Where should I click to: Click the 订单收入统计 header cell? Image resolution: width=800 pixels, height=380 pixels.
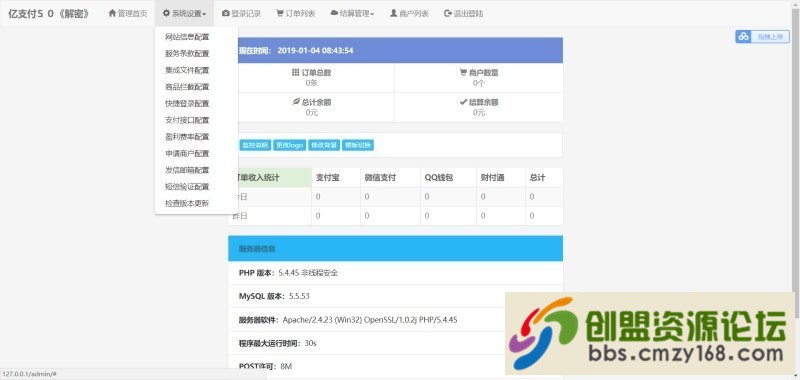(269, 178)
